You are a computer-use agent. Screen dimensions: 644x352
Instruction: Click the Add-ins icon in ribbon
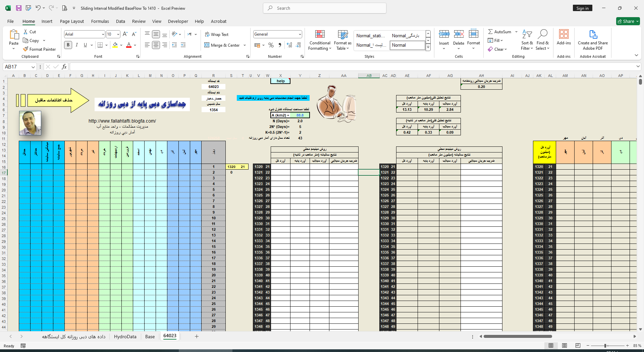tap(563, 35)
